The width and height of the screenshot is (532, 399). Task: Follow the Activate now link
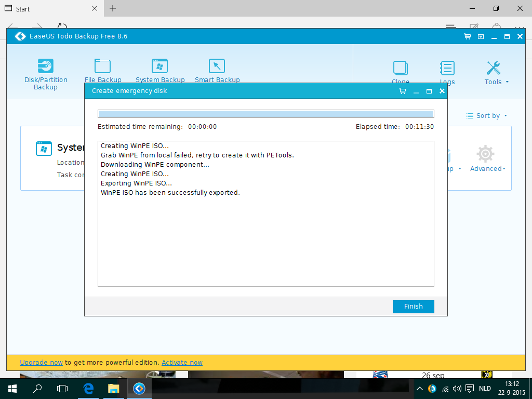[182, 362]
